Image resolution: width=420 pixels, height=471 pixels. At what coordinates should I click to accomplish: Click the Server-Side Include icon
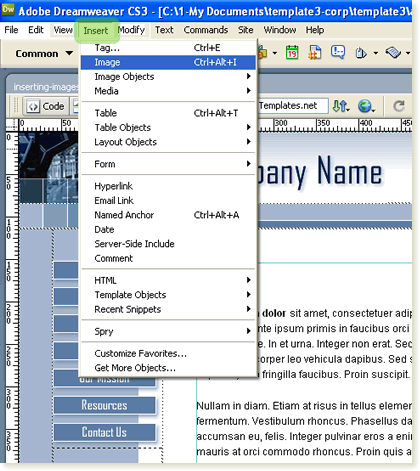[315, 53]
